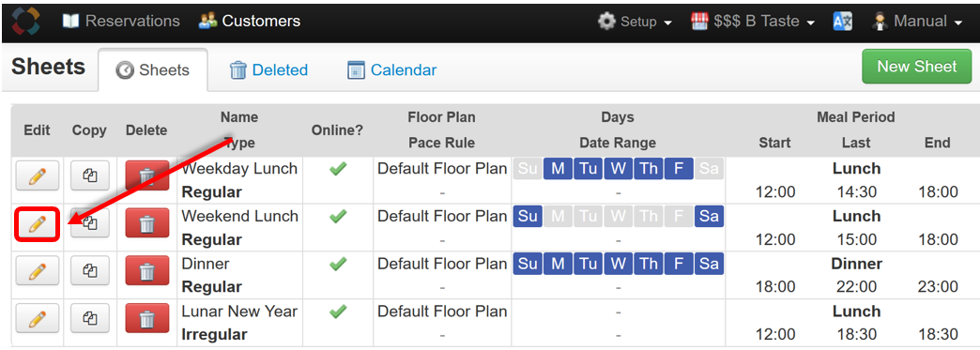
Task: Go to Reservations page
Action: pos(121,22)
